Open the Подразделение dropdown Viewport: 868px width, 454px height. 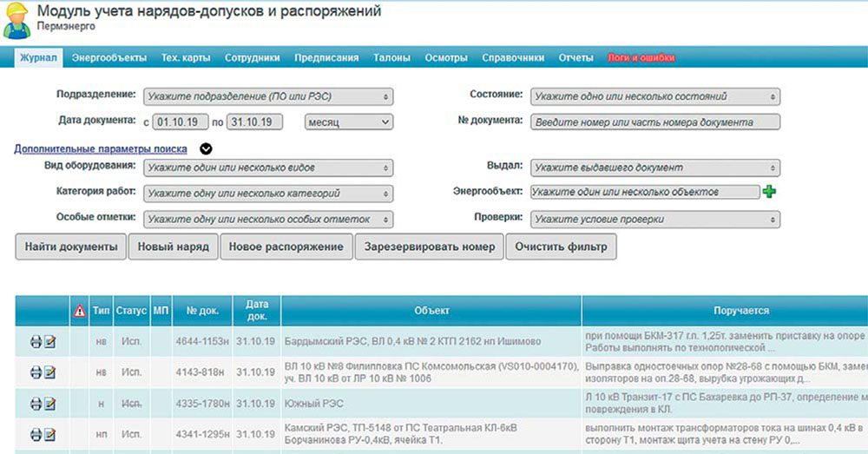(268, 96)
